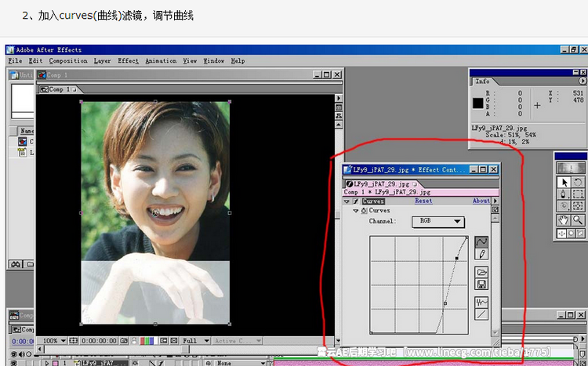Viewport: 588px width, 366px height.
Task: Click the comp flowchart view icon
Action: point(339,115)
